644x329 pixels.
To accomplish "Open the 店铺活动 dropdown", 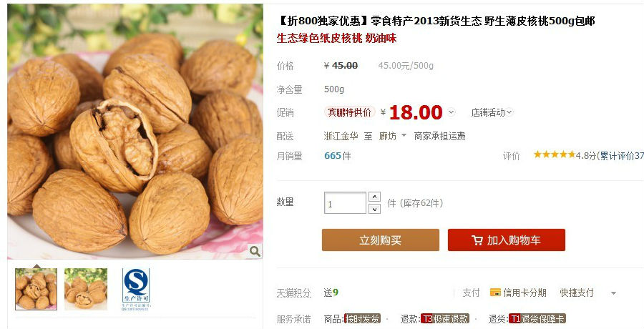I will [492, 112].
